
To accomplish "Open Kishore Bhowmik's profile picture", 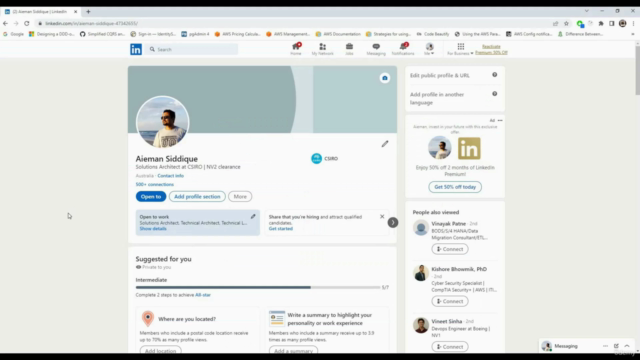I will tap(420, 273).
